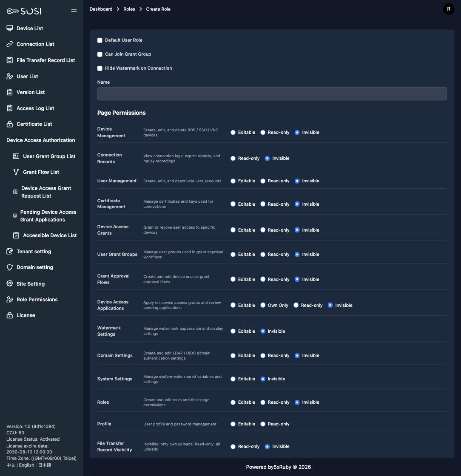Click the User Grant Group List icon
The height and width of the screenshot is (476, 461).
pyautogui.click(x=16, y=156)
